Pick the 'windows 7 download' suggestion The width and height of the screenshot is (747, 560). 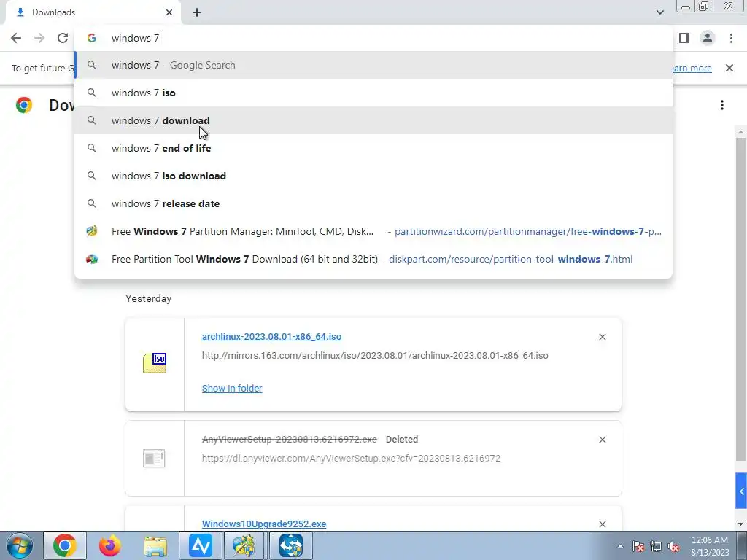tap(373, 120)
